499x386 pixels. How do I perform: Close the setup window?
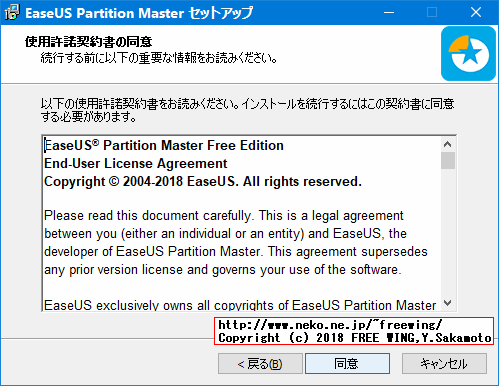click(476, 13)
